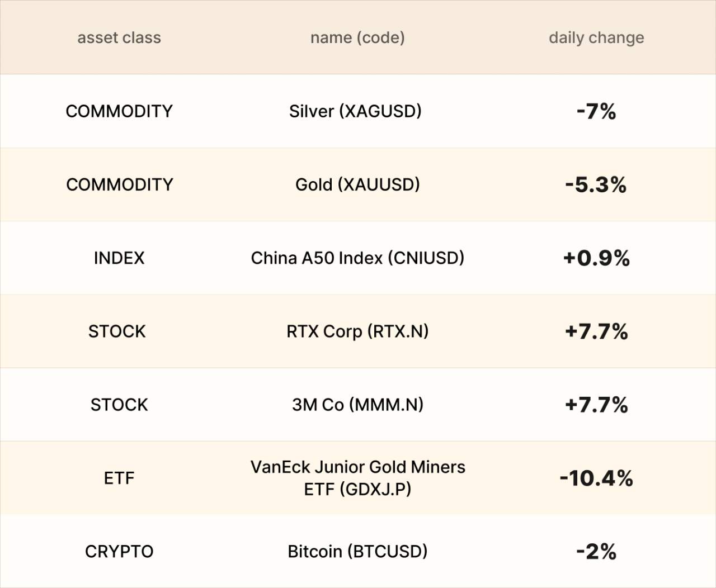Viewport: 716px width, 588px height.
Task: Click the +0.9% daily change value
Action: 596,258
